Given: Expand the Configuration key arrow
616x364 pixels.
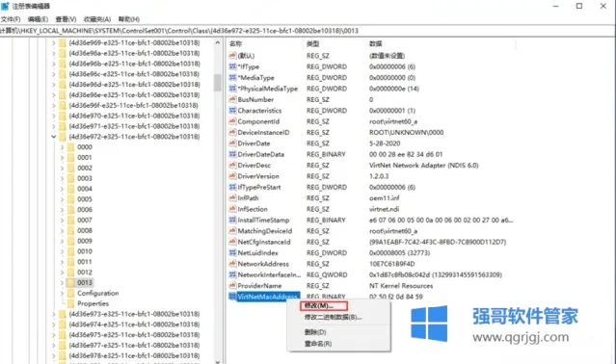Looking at the screenshot, I should click(62, 293).
